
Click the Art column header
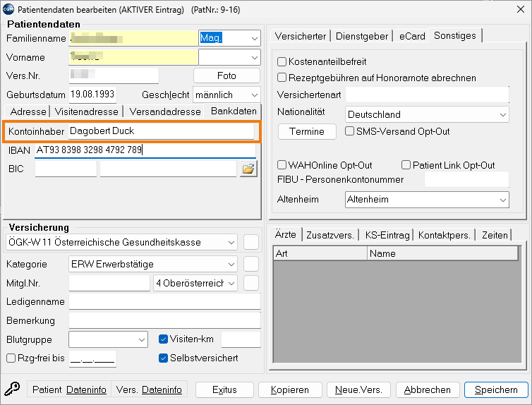(320, 253)
